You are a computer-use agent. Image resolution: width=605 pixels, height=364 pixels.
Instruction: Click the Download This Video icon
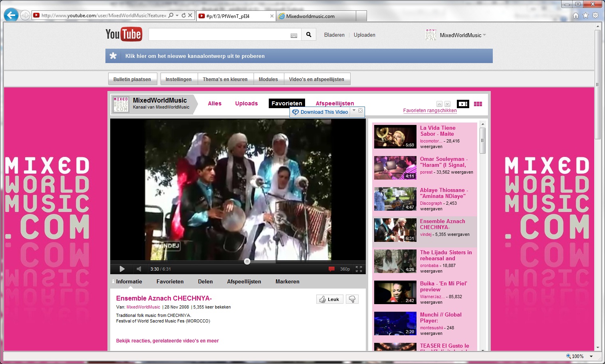[x=296, y=112]
